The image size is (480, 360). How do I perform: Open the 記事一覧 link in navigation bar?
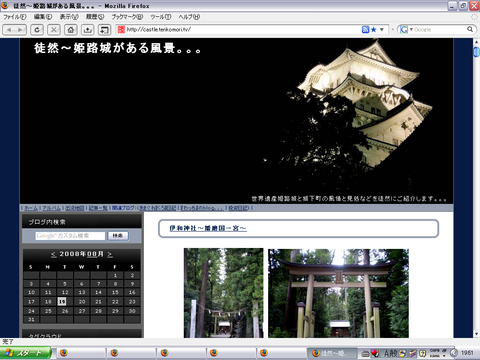click(x=98, y=208)
